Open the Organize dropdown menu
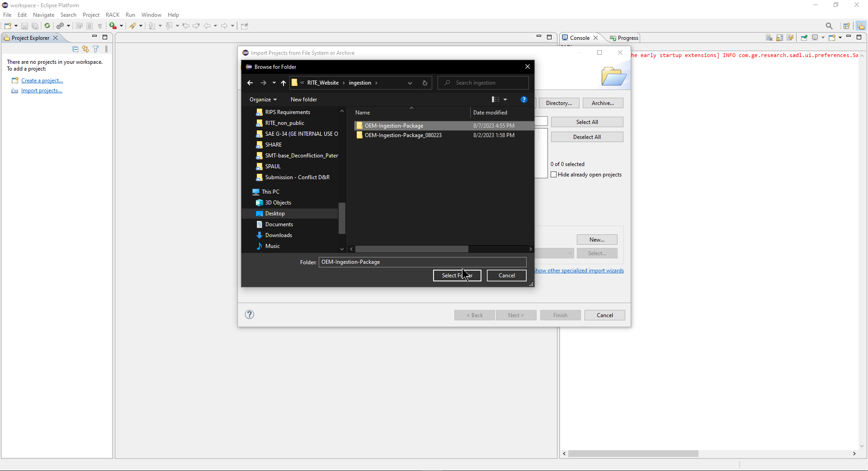Image resolution: width=868 pixels, height=471 pixels. (x=263, y=100)
